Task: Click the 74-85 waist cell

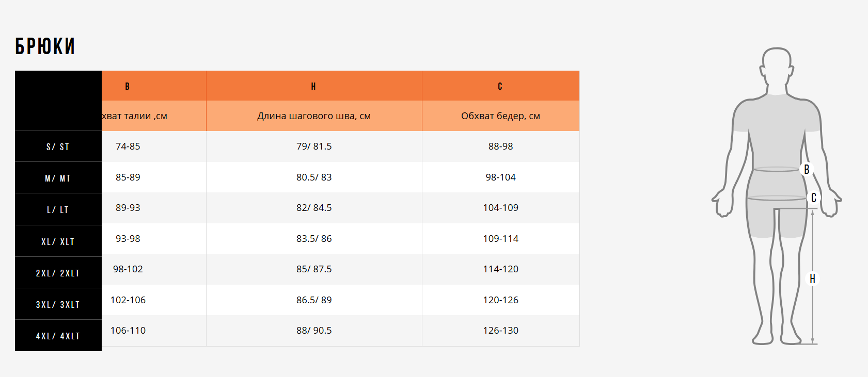Action: click(x=128, y=146)
